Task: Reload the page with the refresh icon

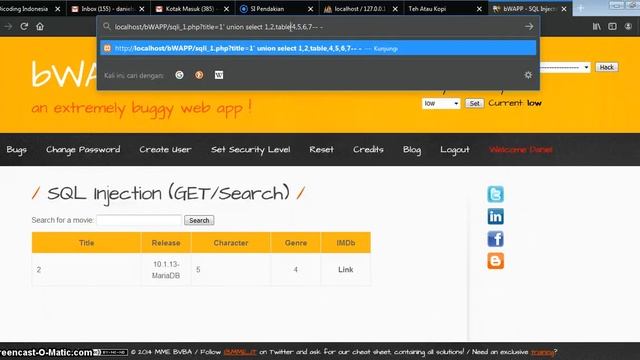Action: point(24,27)
